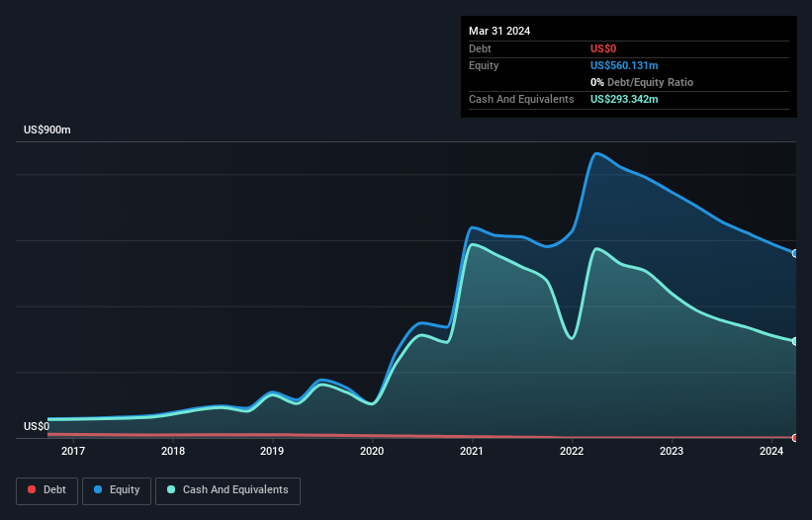Screen dimensions: 812x520
Task: Click the 2024 x-axis label
Action: pyautogui.click(x=771, y=451)
